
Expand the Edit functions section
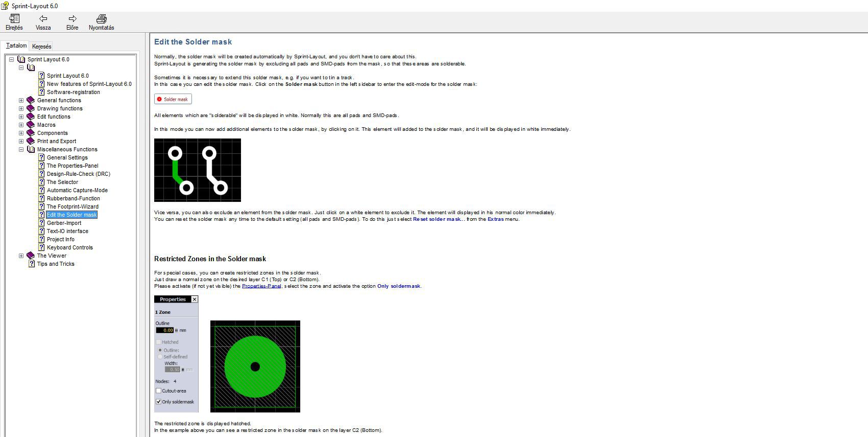tap(21, 117)
